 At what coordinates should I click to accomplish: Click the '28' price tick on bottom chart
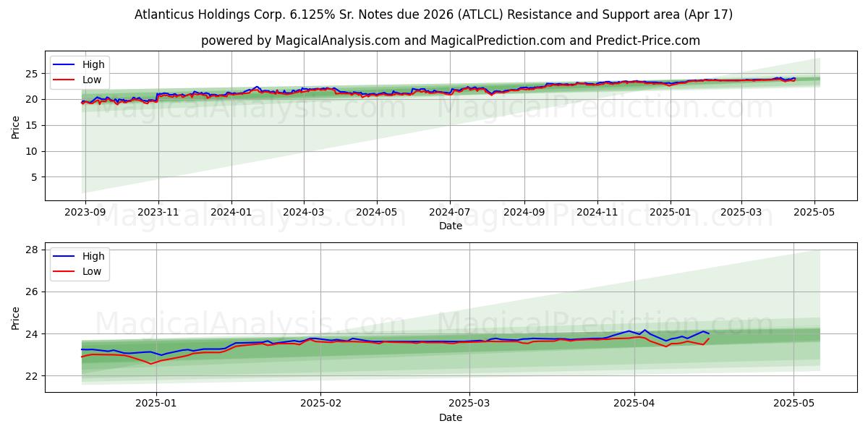click(33, 250)
